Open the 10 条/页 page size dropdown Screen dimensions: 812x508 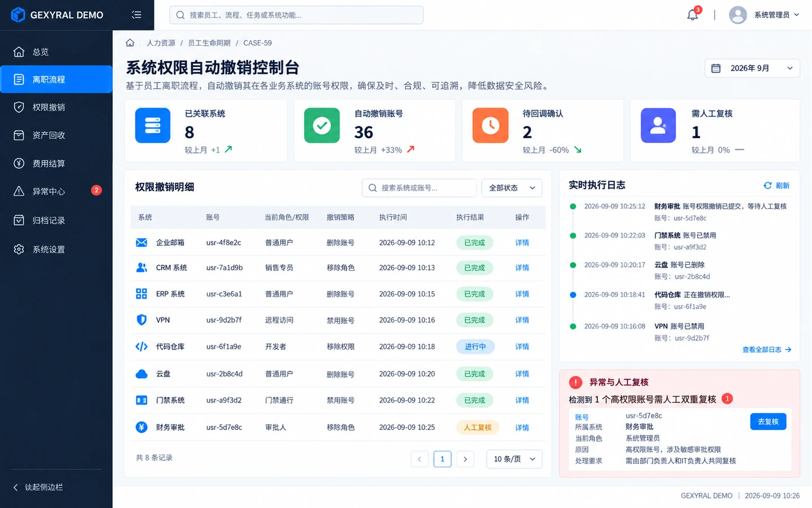[514, 459]
